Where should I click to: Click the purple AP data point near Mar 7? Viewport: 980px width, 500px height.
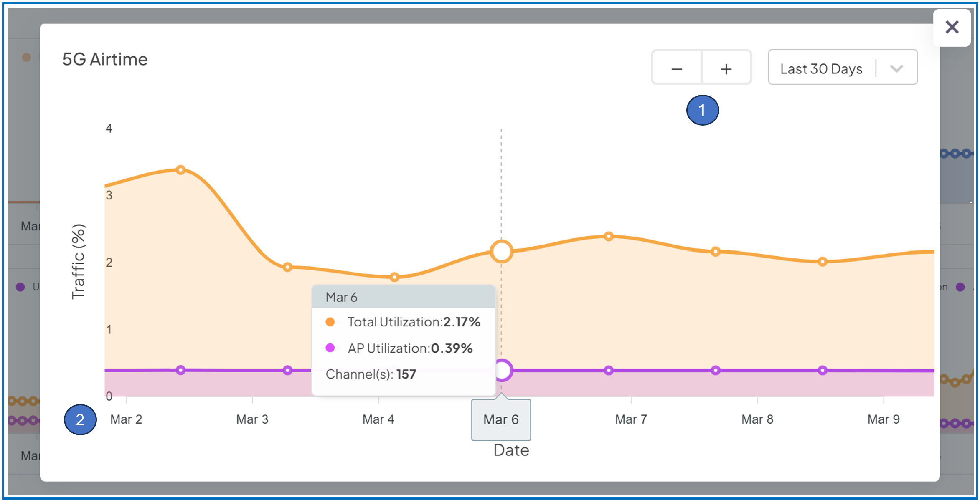(x=609, y=370)
